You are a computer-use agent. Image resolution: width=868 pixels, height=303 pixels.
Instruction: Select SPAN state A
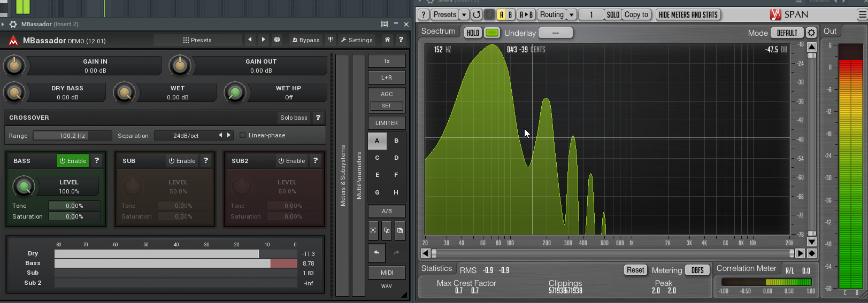pos(502,14)
